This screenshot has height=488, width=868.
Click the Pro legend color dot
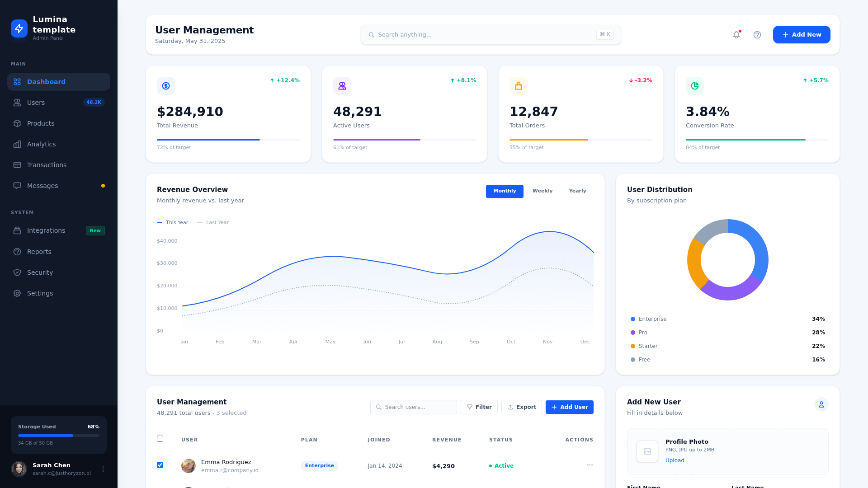633,333
